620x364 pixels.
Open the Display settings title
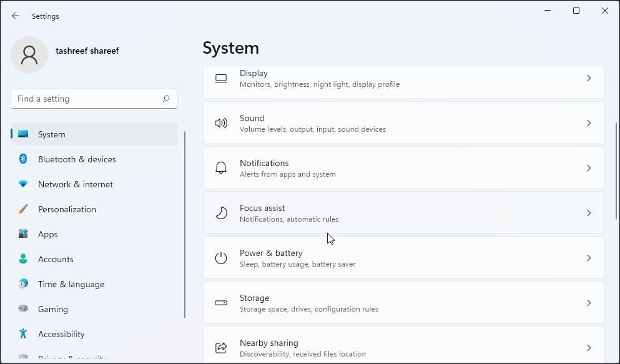[253, 73]
